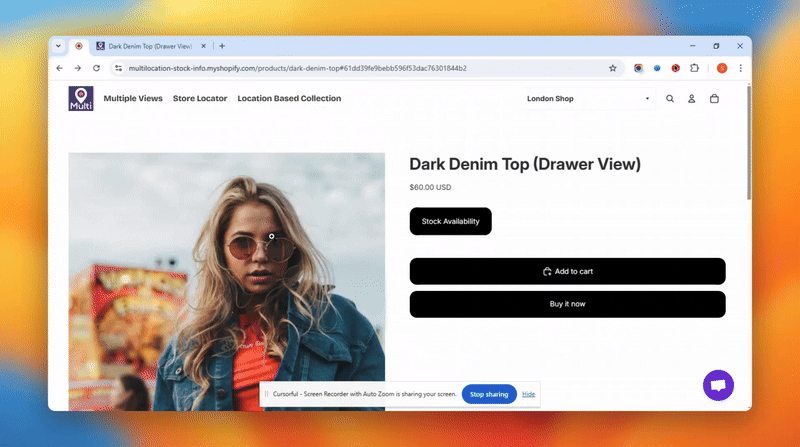The width and height of the screenshot is (800, 447).
Task: Open the Extensions puzzle-piece icon
Action: [694, 68]
